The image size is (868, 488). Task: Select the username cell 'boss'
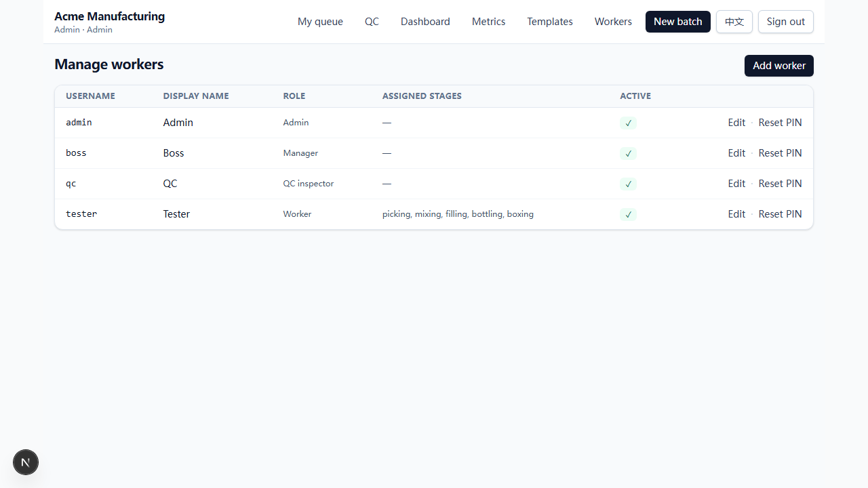coord(76,153)
